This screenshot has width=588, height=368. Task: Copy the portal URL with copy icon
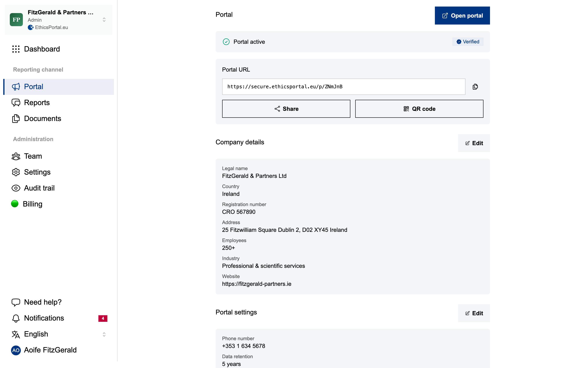coord(475,87)
